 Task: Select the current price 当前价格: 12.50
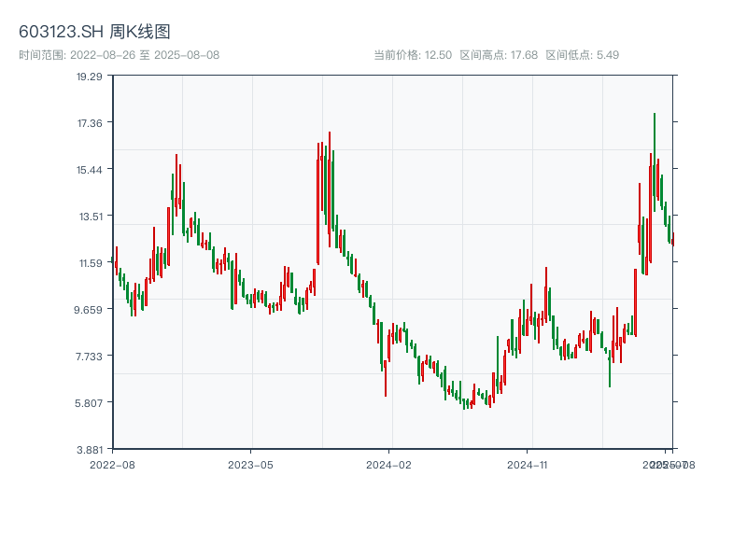click(x=413, y=55)
